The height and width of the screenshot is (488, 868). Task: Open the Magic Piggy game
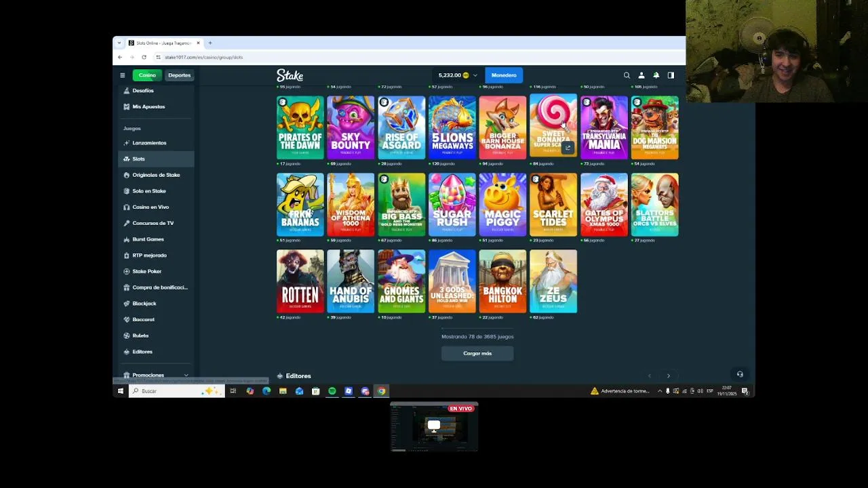(502, 205)
